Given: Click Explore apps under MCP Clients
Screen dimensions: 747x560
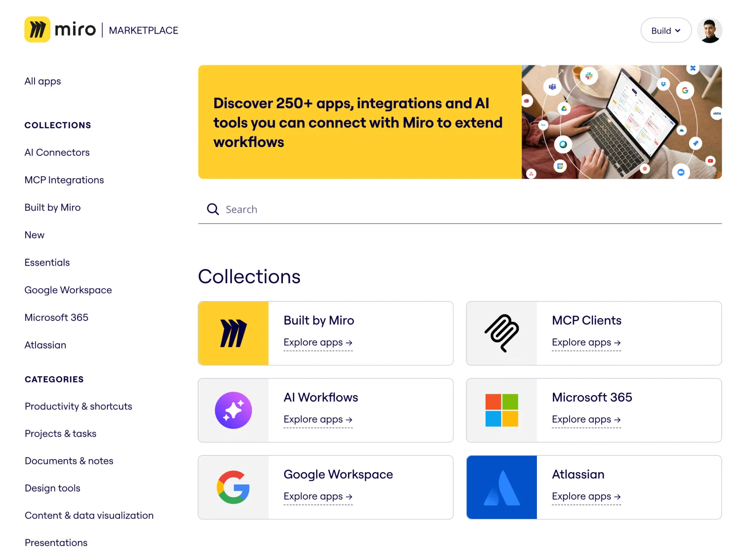Looking at the screenshot, I should click(586, 343).
